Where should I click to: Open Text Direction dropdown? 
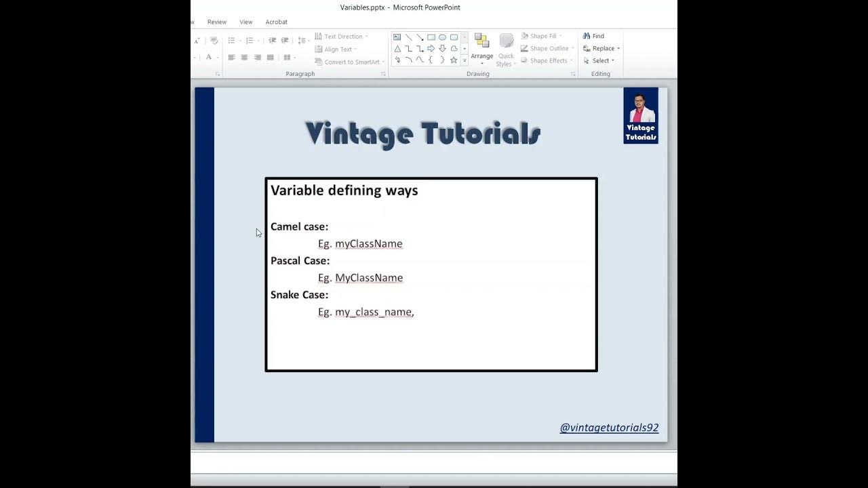[x=341, y=37]
